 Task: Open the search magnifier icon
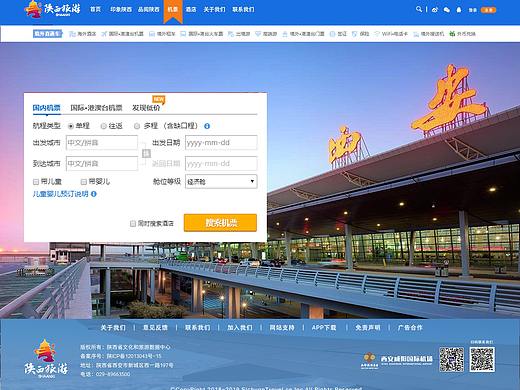point(419,9)
